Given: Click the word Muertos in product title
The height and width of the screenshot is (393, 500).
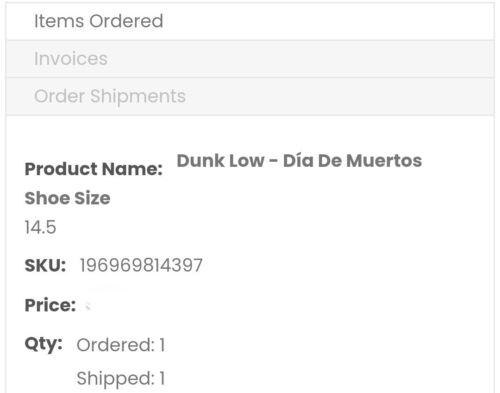Looking at the screenshot, I should click(x=384, y=161).
